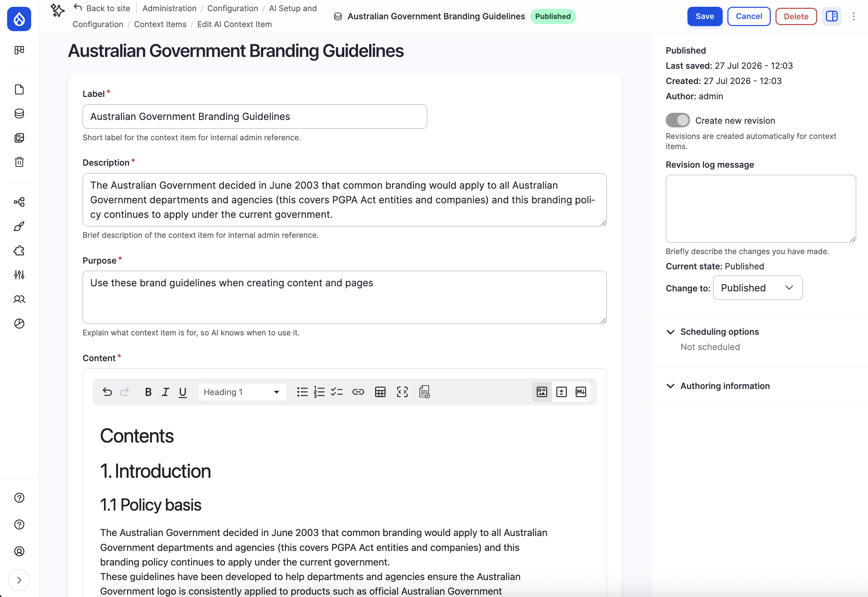868x597 pixels.
Task: Collapse the Scheduling options section
Action: point(719,331)
